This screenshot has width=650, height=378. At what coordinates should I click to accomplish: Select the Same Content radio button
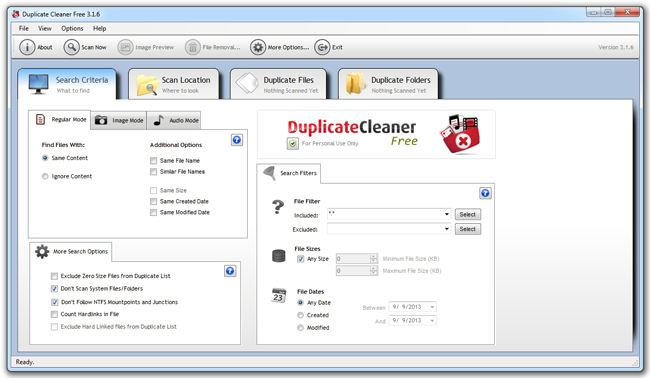coord(45,158)
